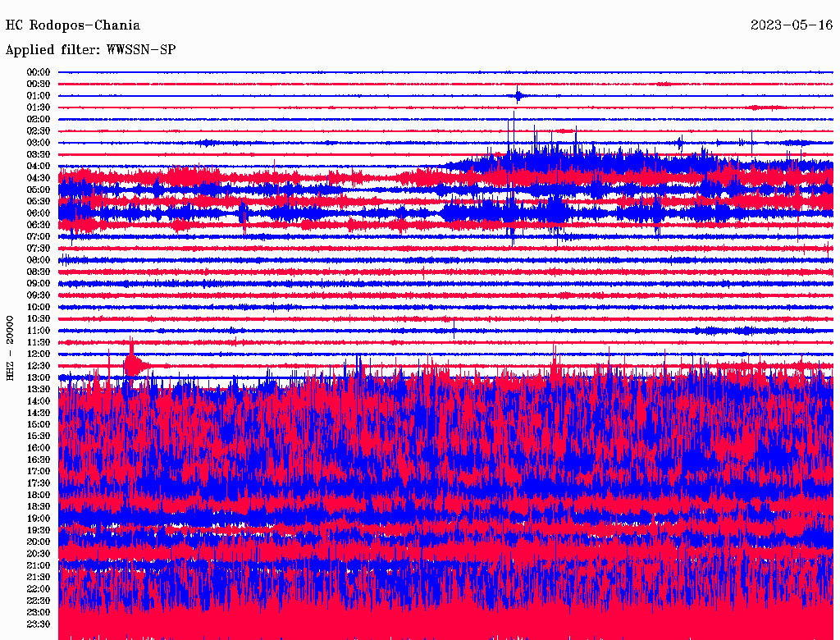840x640 pixels.
Task: Select the 21:00 time label
Action: coord(39,565)
